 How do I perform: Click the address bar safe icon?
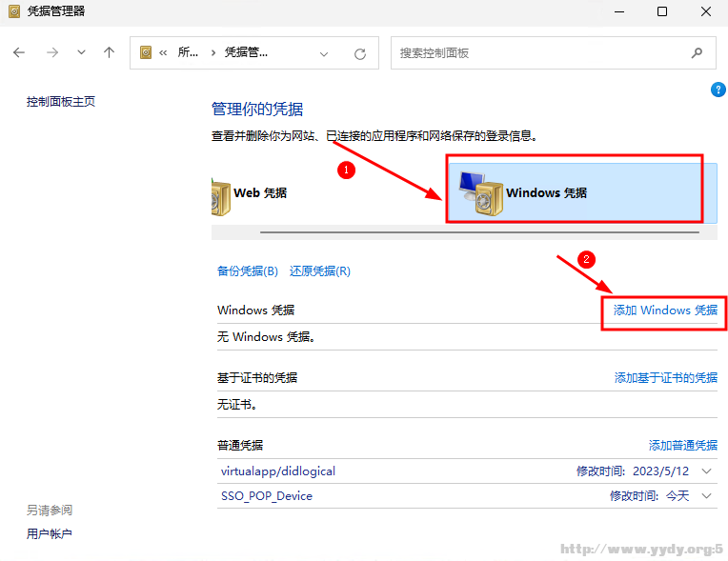click(146, 52)
